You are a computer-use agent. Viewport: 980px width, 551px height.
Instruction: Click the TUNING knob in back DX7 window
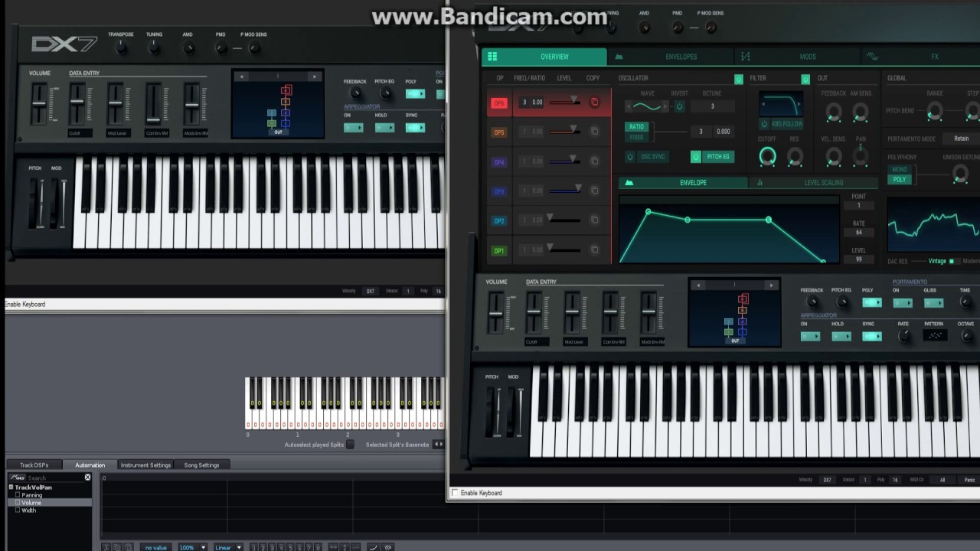tap(154, 48)
